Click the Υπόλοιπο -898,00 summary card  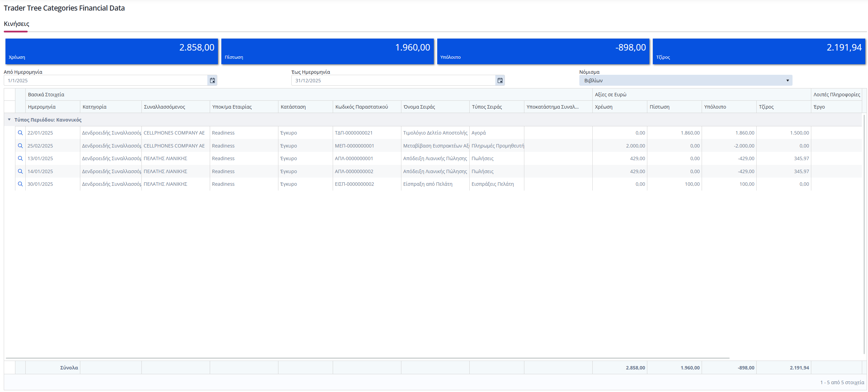pyautogui.click(x=543, y=51)
